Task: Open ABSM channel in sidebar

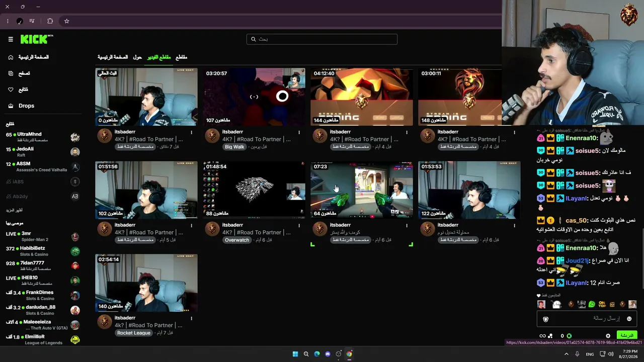Action: [x=43, y=166]
